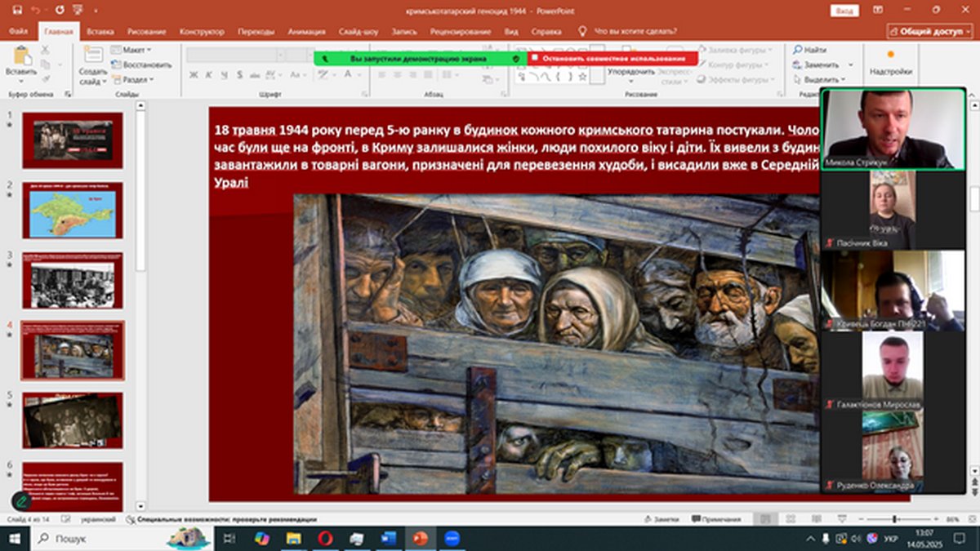The image size is (980, 551).
Task: Select Микола Стрикун's video tile
Action: 893,130
